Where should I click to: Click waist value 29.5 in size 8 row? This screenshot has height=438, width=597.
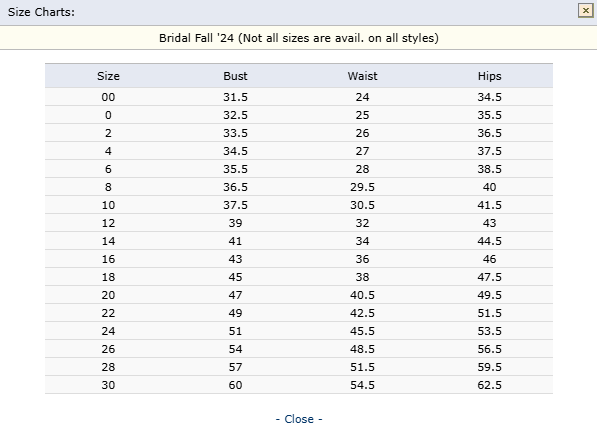tap(362, 187)
